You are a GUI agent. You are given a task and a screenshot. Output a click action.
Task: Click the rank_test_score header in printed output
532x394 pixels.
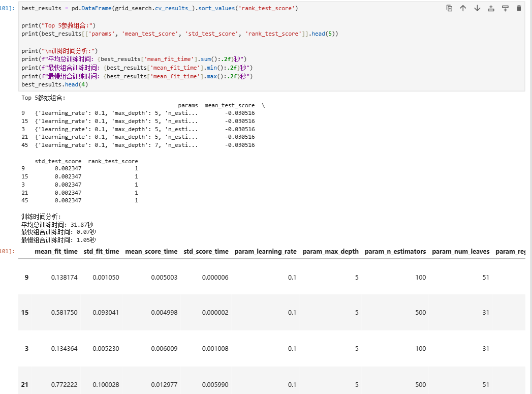(x=113, y=161)
